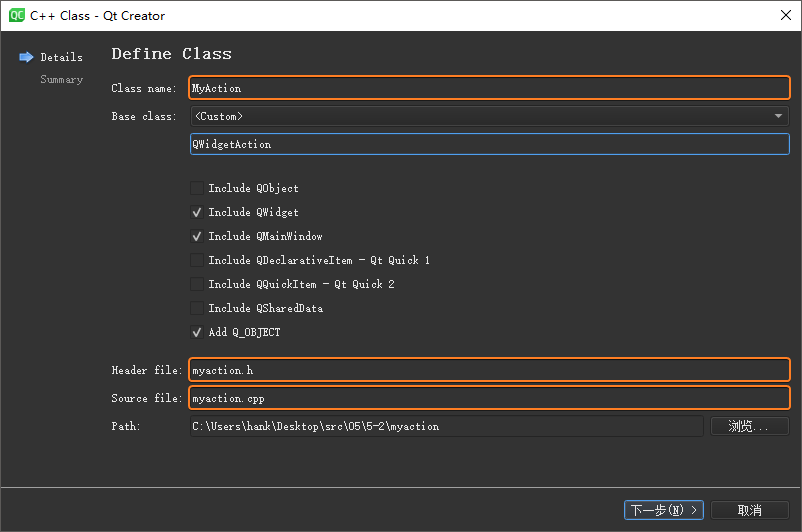The height and width of the screenshot is (532, 802).
Task: Click the Source file field myaction.cpp
Action: [489, 398]
